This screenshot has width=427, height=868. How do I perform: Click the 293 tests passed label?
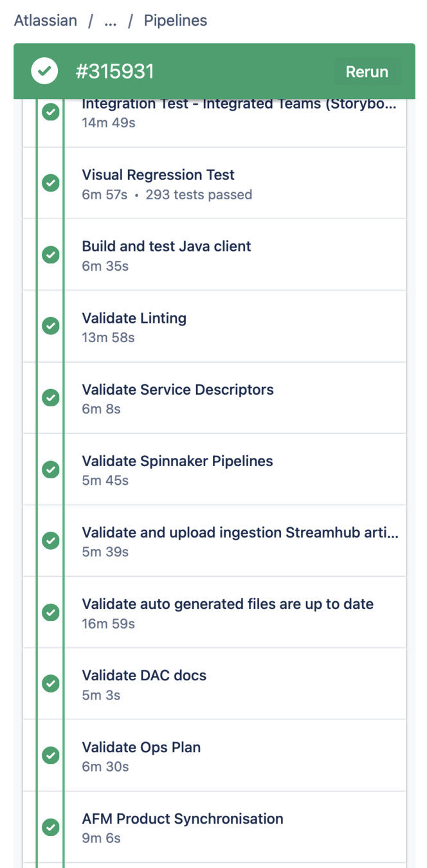pyautogui.click(x=199, y=195)
